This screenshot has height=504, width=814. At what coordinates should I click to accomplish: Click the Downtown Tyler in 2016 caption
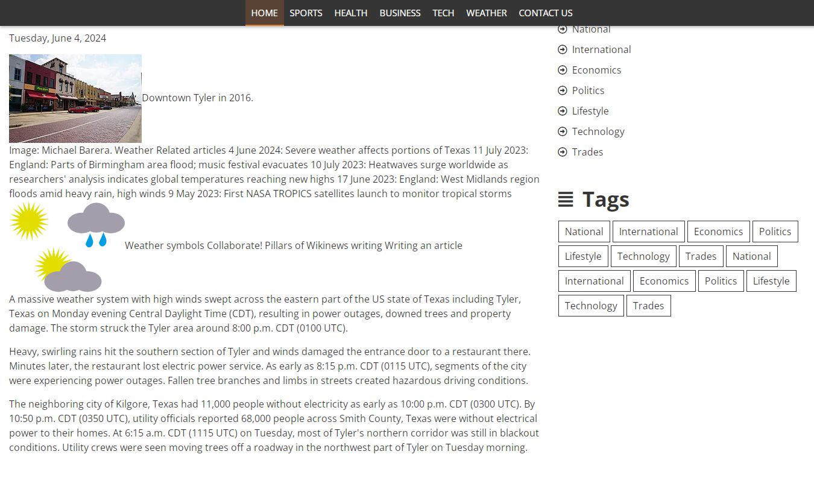(197, 98)
